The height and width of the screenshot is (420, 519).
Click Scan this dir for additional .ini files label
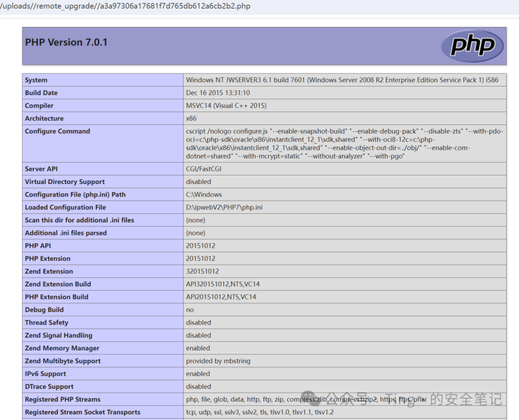[79, 220]
